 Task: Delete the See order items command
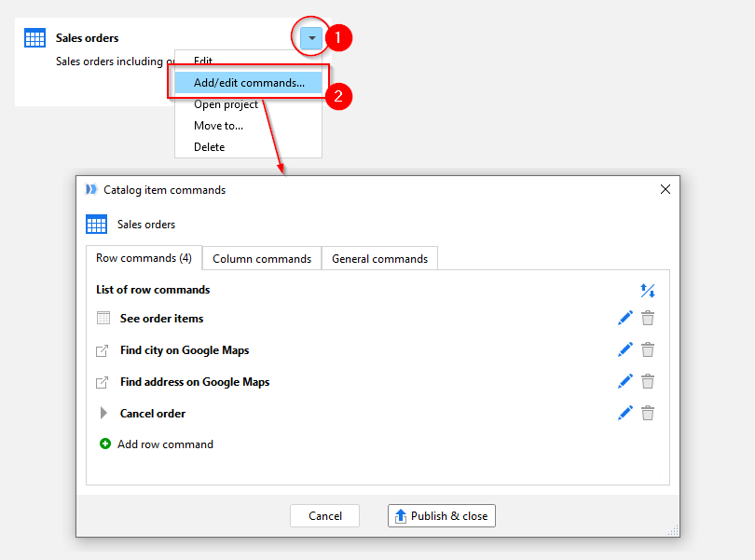pyautogui.click(x=648, y=318)
